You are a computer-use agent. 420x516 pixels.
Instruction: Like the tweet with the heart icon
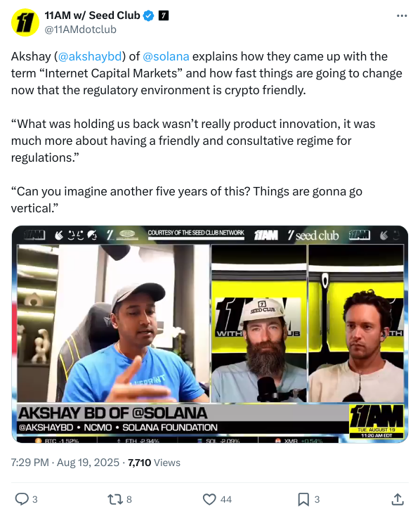pyautogui.click(x=209, y=499)
